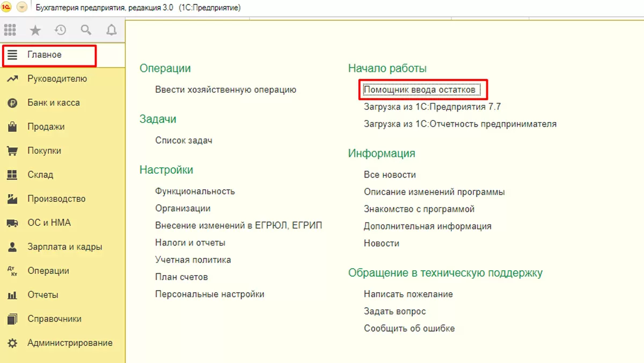Click the Администрирование gear icon
644x363 pixels.
pyautogui.click(x=12, y=343)
